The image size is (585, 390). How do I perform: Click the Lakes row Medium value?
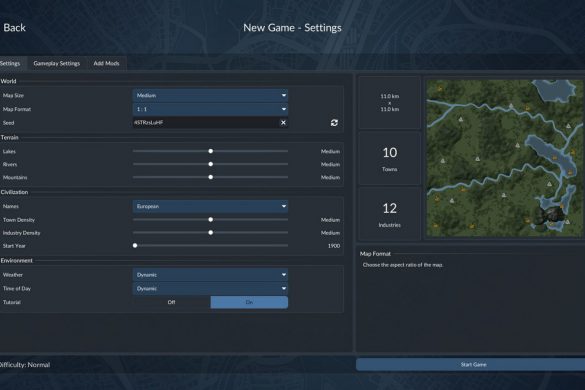[x=330, y=152]
